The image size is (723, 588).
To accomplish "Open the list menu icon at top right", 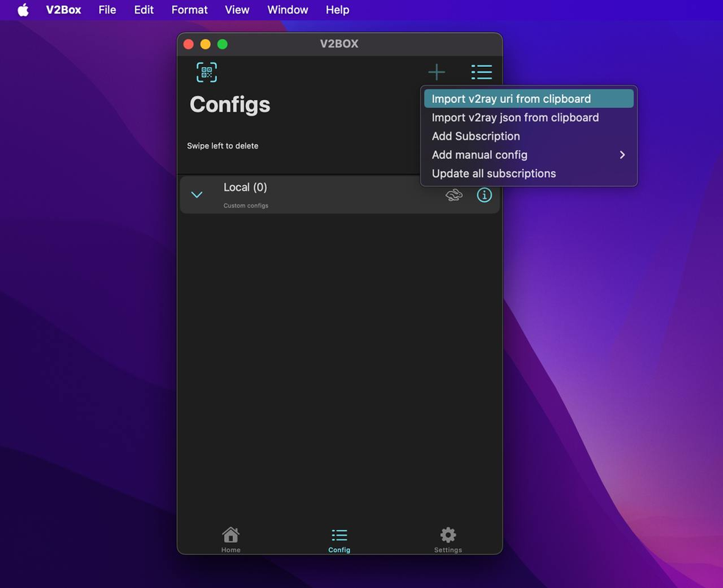I will point(481,72).
